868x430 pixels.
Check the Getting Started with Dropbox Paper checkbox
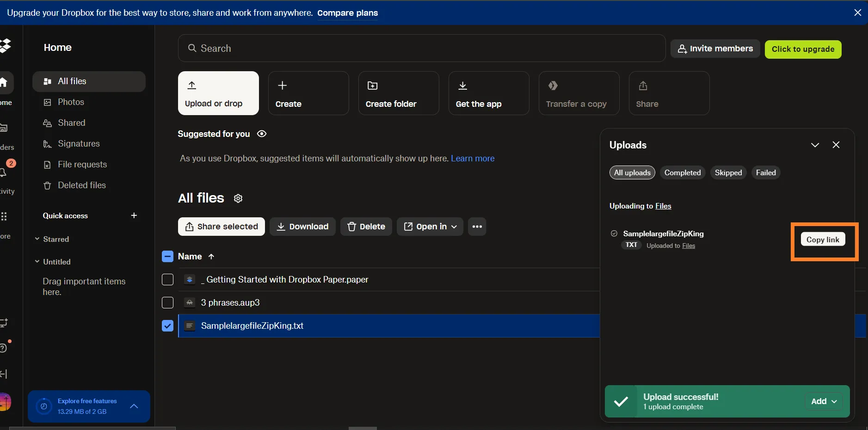point(167,280)
